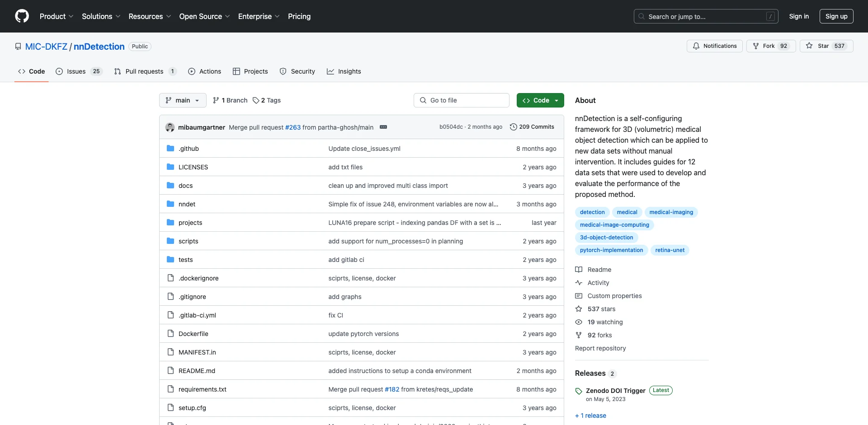Open the Solutions dropdown menu

tap(101, 16)
